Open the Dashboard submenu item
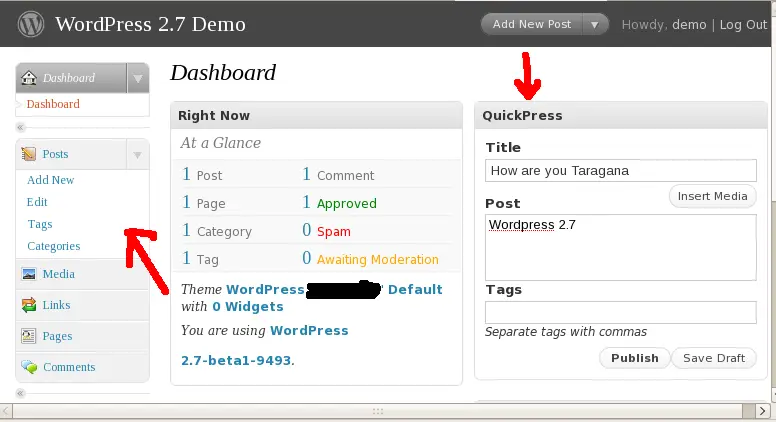This screenshot has height=422, width=776. (53, 104)
